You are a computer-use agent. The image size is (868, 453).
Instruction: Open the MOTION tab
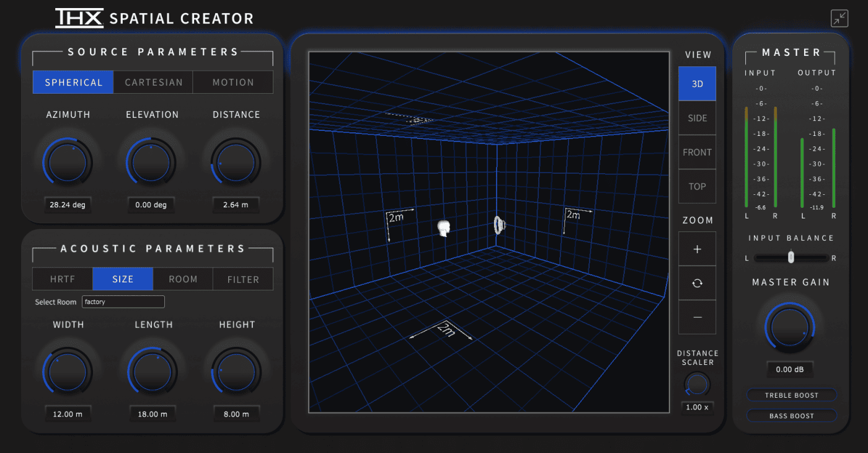tap(233, 82)
